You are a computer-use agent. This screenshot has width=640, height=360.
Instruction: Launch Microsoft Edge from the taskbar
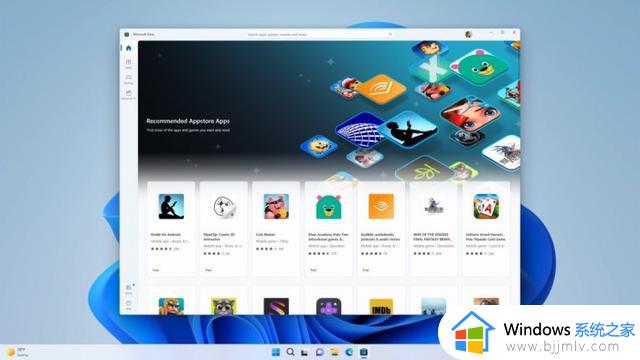coord(349,352)
